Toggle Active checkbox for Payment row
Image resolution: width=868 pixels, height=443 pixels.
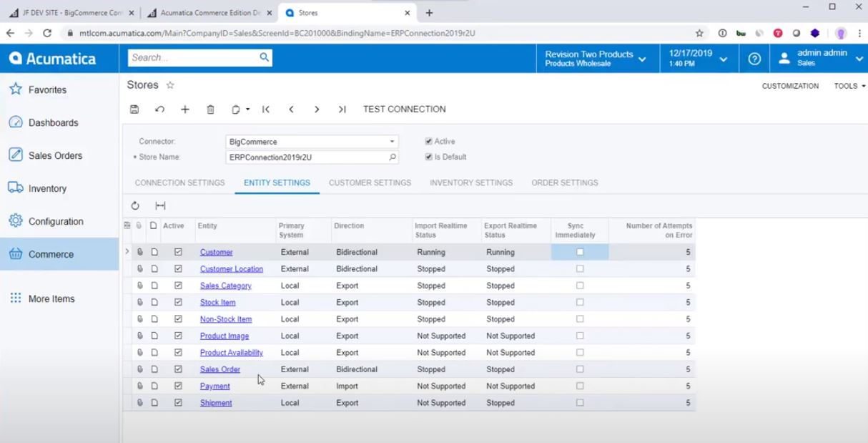(x=178, y=386)
